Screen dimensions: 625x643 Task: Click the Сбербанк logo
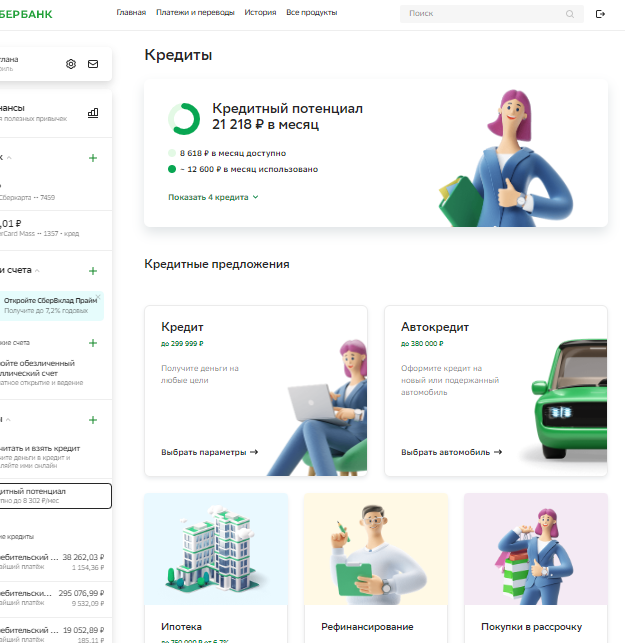coord(26,14)
